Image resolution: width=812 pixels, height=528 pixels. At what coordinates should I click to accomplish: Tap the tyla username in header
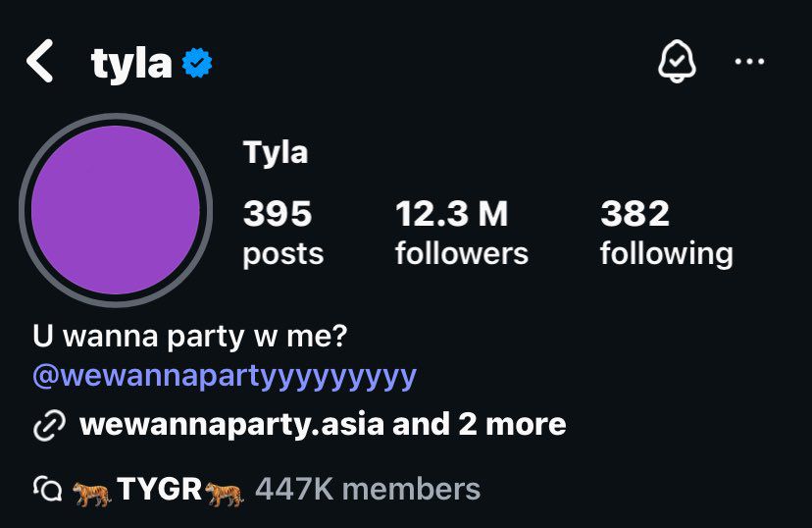point(131,65)
